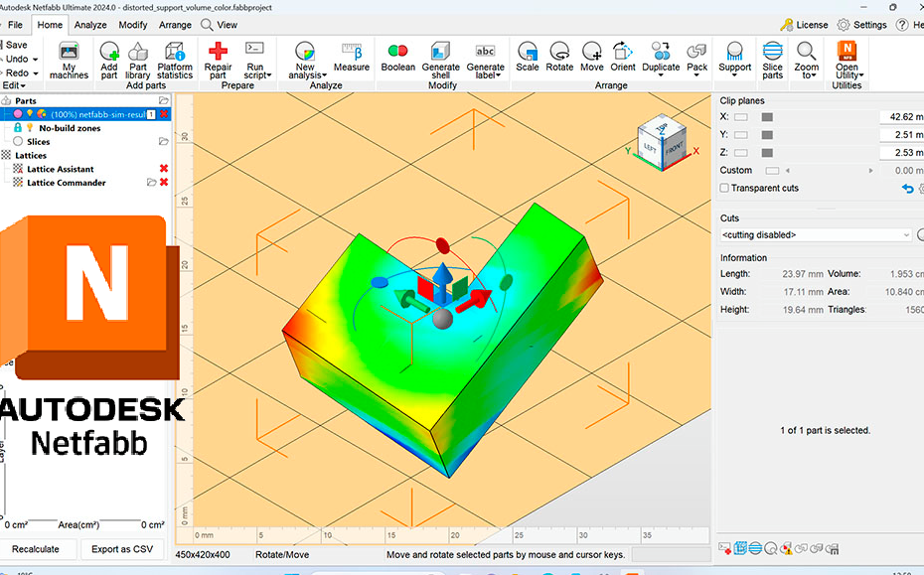
Task: Open the Part library
Action: [x=138, y=61]
